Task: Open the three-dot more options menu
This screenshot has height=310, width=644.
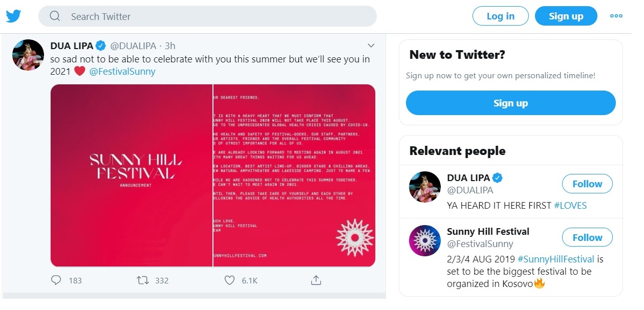Action: coord(616,16)
